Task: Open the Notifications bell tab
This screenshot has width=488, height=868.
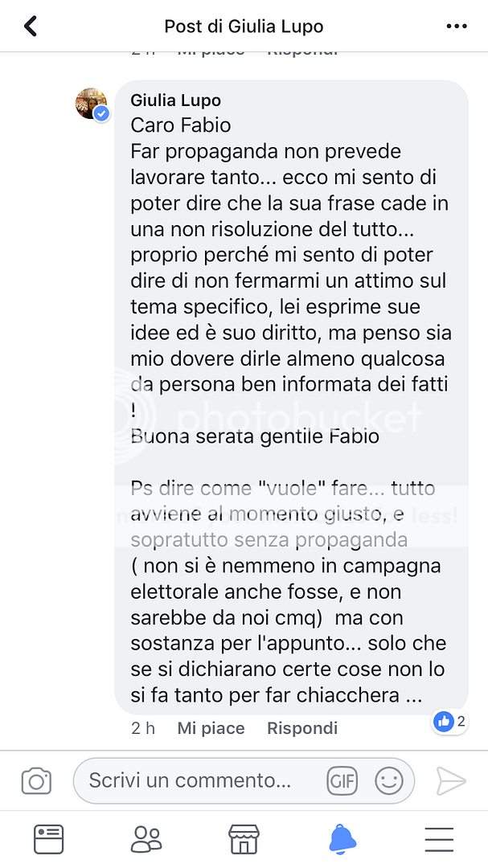Action: click(x=342, y=839)
